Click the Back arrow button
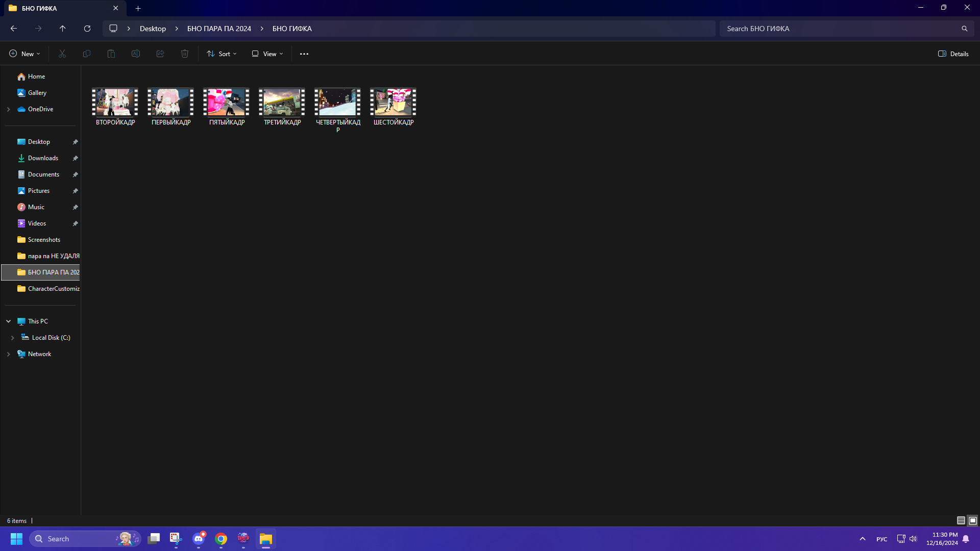The image size is (980, 551). coord(14,29)
